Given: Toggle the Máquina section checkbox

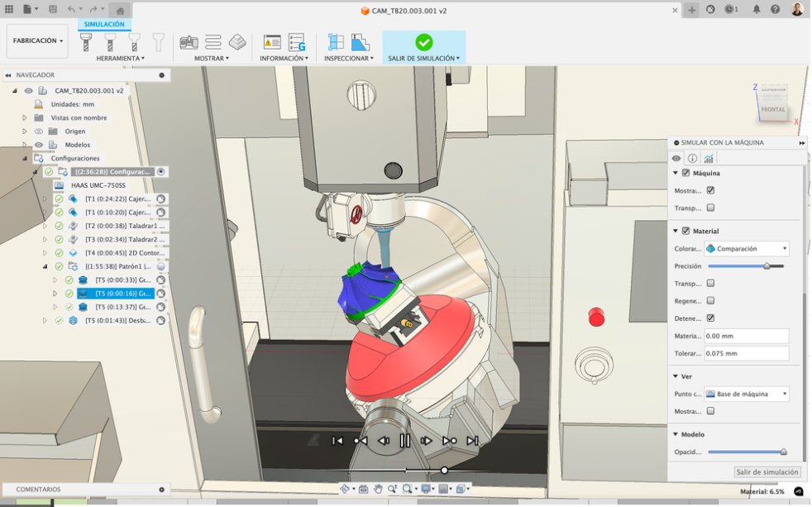Looking at the screenshot, I should click(x=685, y=173).
